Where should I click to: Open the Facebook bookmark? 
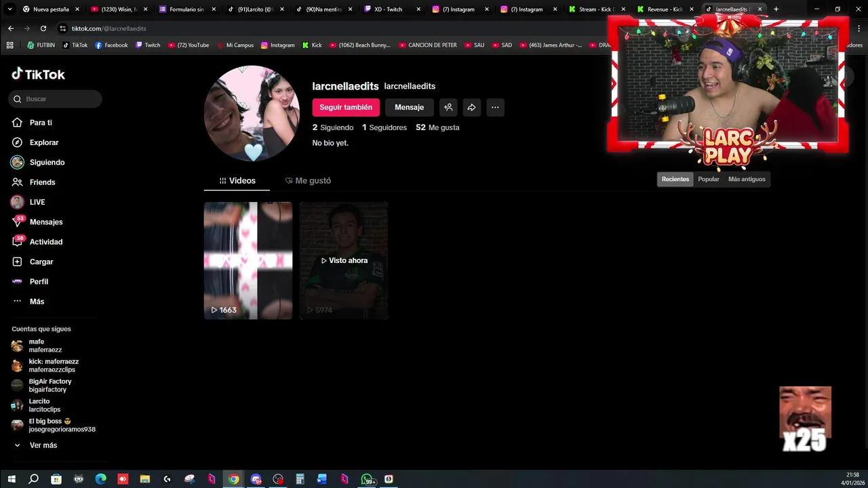[x=111, y=45]
